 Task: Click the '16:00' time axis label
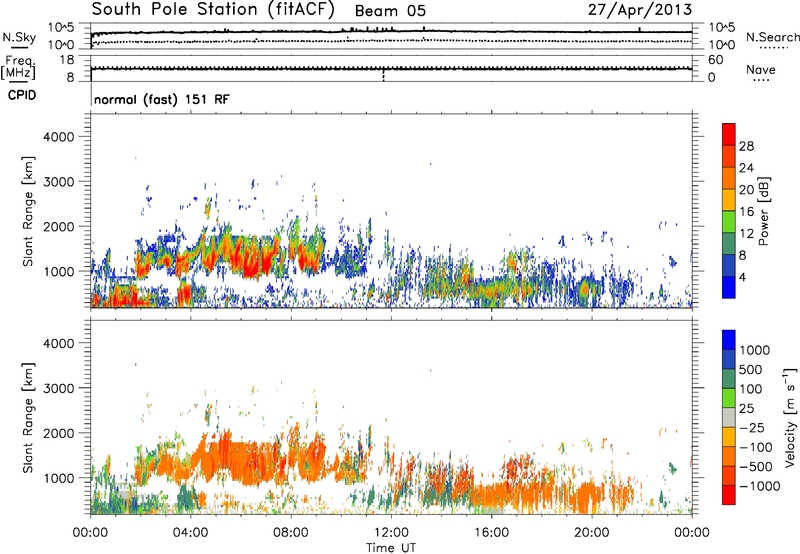(x=491, y=533)
